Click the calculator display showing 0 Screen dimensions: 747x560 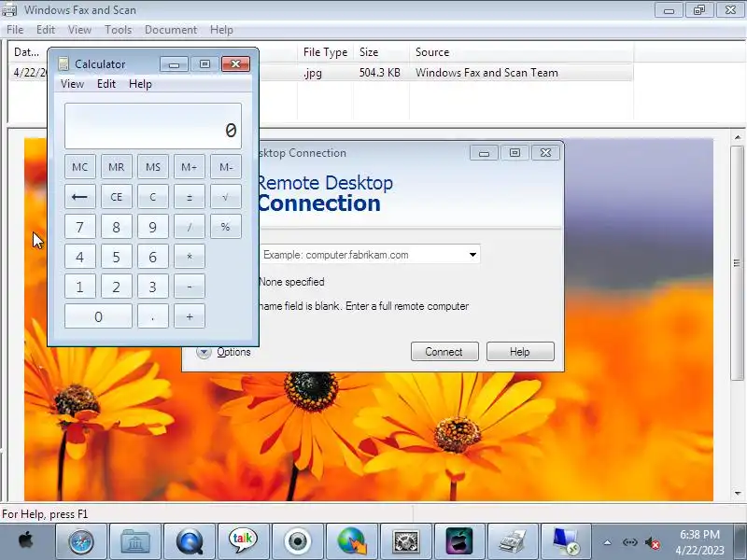point(153,126)
